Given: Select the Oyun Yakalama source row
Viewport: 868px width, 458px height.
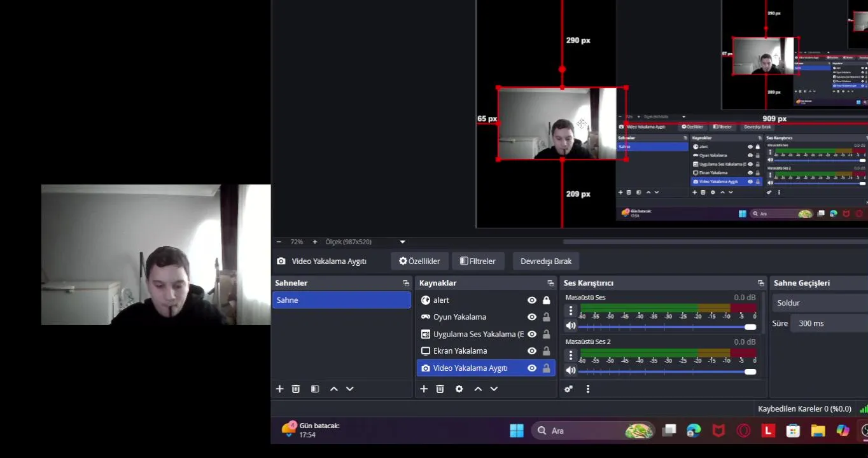Looking at the screenshot, I should click(486, 317).
